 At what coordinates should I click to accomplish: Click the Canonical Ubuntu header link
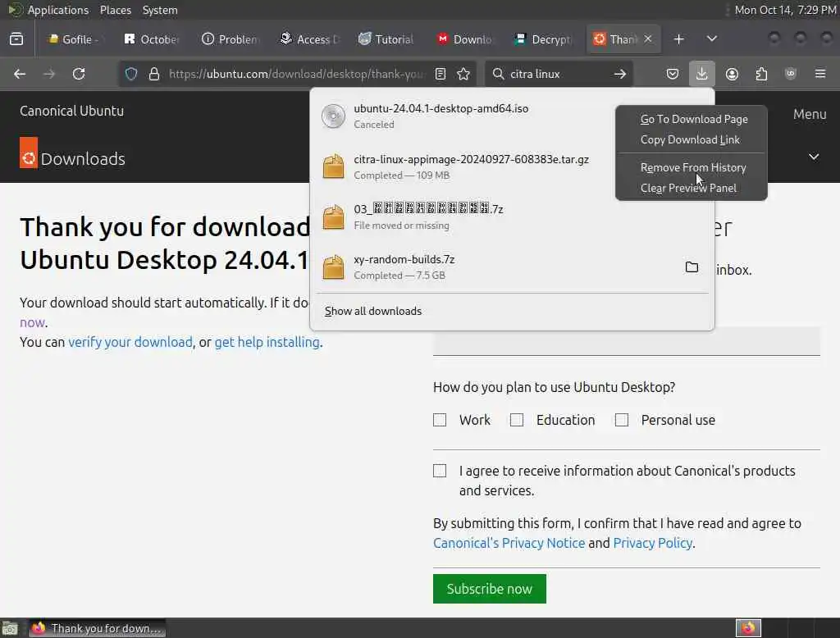coord(72,111)
